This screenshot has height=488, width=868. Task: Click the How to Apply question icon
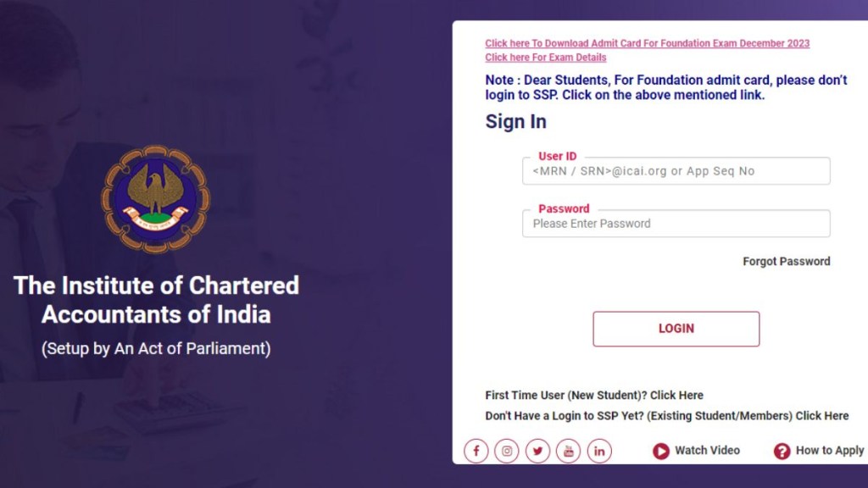(782, 452)
